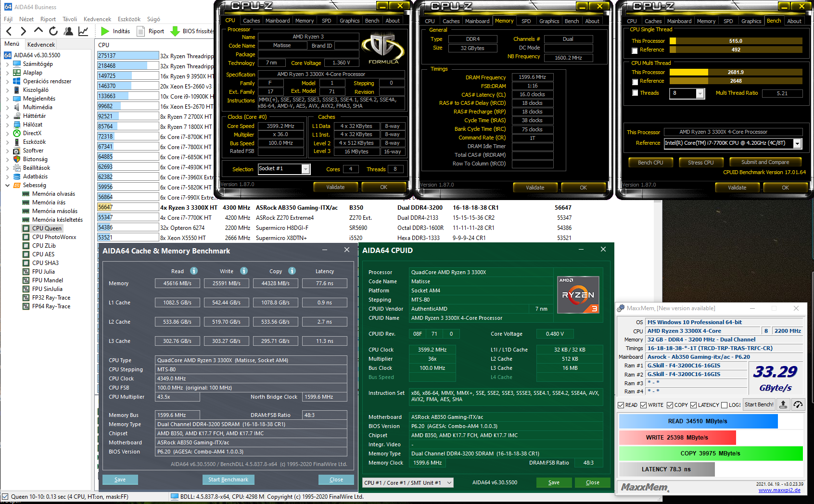Screen dimensions: 814x504
Task: Enable LOG! checkbox in MaxxMem
Action: 724,405
